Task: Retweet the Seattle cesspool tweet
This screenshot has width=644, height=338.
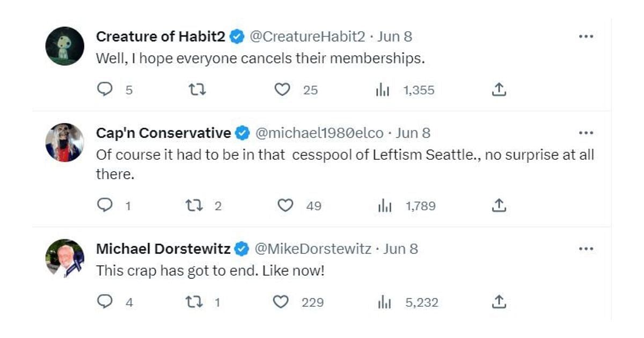Action: 194,205
